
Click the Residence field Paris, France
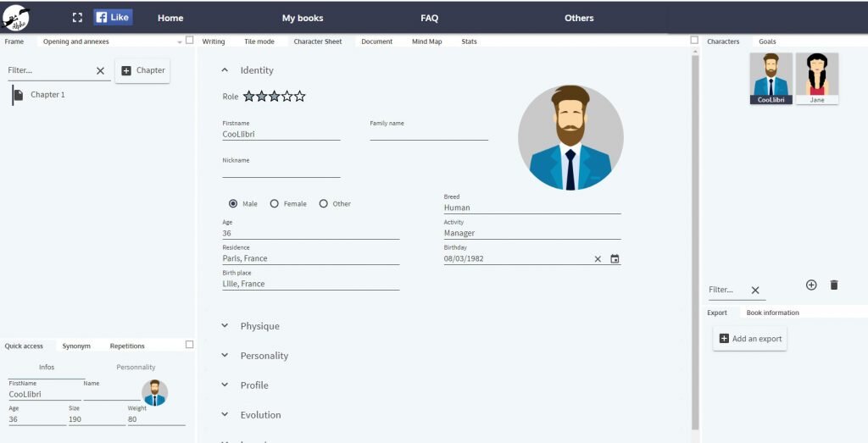[x=310, y=258]
